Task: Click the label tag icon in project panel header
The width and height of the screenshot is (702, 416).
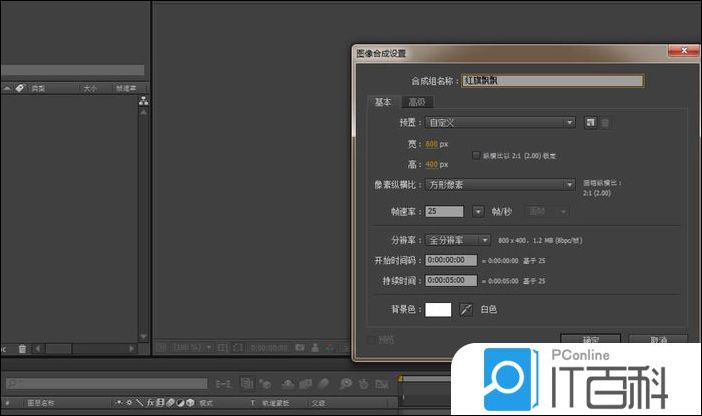Action: click(20, 88)
